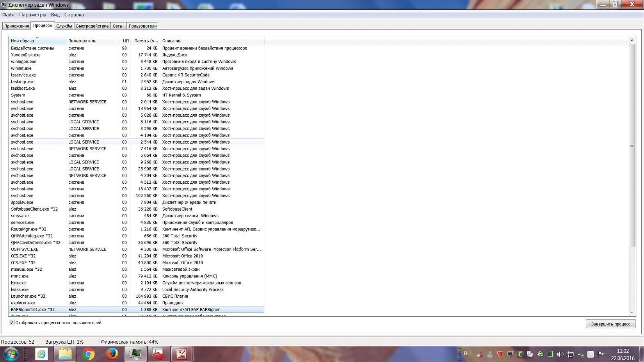Screen dimensions: 644x362
Task: Launch Google Chrome from the taskbar
Action: 88,354
